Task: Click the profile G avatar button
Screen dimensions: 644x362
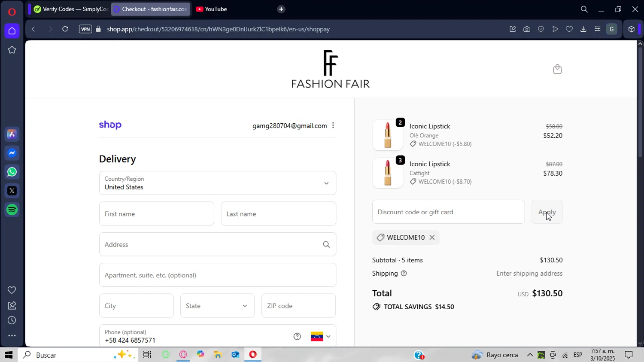Action: tap(612, 29)
